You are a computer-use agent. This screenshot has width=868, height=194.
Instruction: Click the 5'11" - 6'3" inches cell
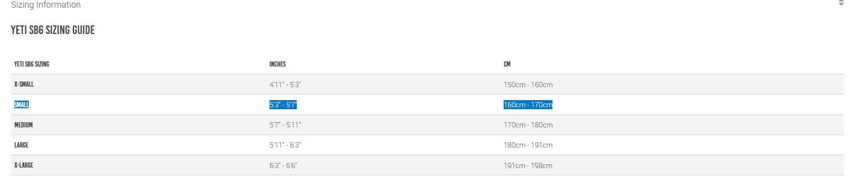pyautogui.click(x=285, y=145)
